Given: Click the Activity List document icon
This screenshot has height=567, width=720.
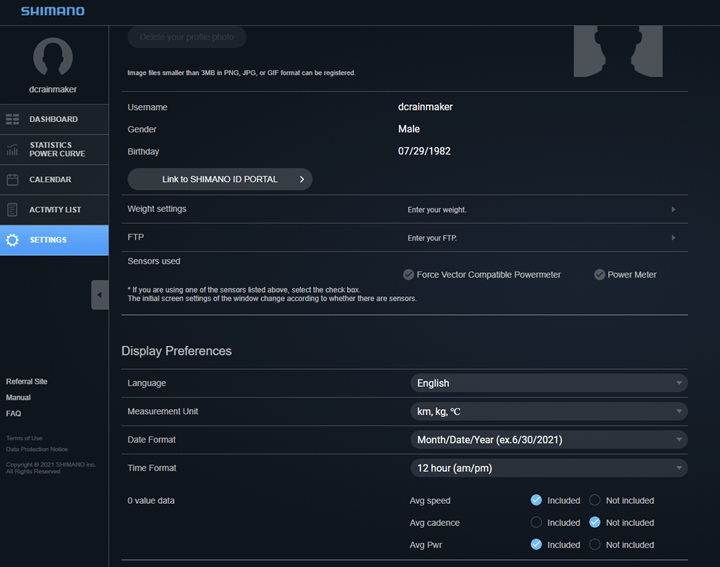Looking at the screenshot, I should (12, 210).
